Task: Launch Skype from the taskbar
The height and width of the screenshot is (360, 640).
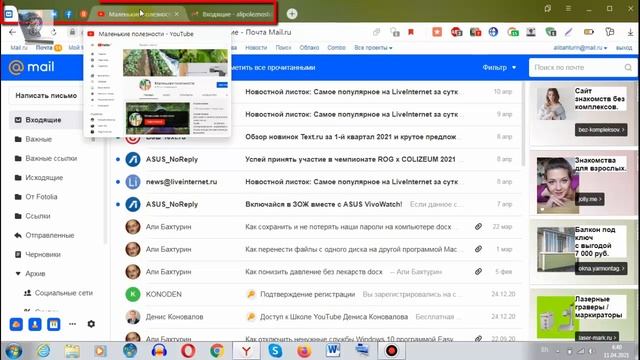Action: tap(275, 351)
